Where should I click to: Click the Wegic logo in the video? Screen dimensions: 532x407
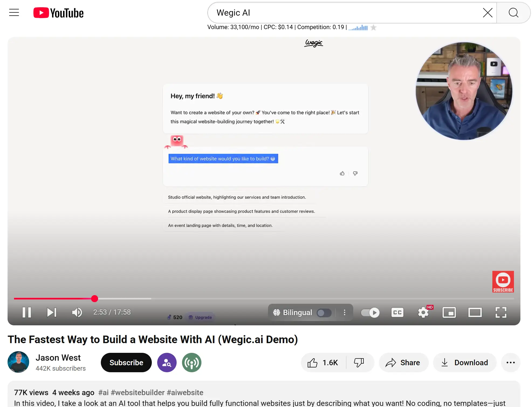[314, 43]
